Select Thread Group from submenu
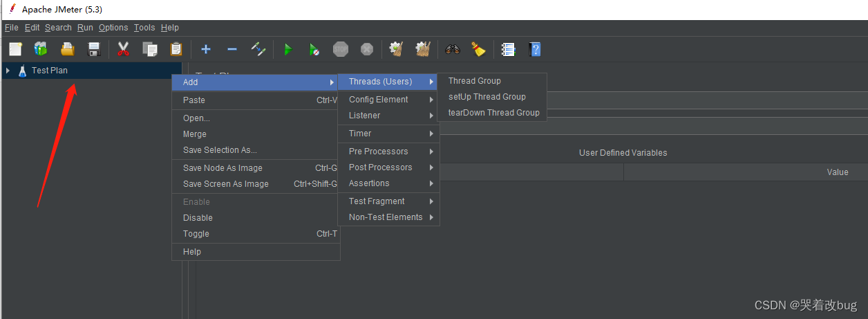Screen dimensions: 868x319 tap(492, 81)
